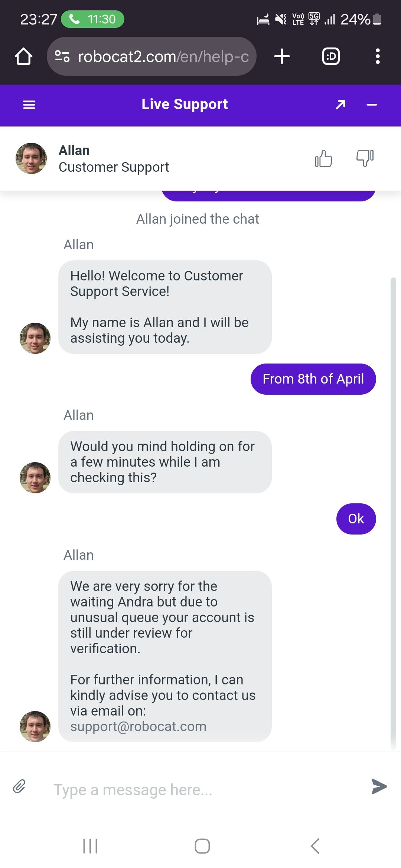Pop out the chat with arrow icon
The height and width of the screenshot is (868, 401).
(340, 105)
